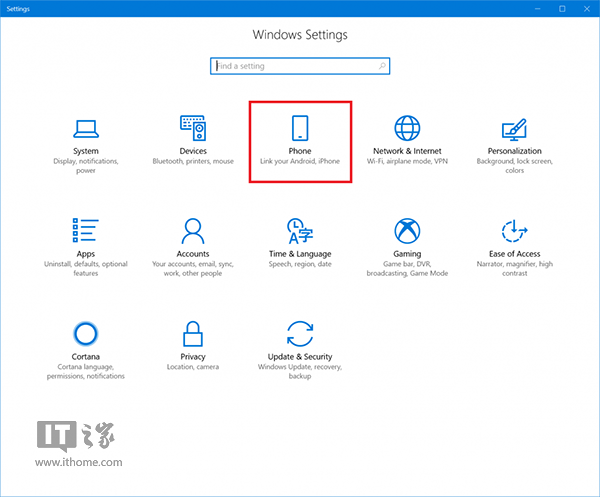This screenshot has width=600, height=497.
Task: Open the Phone settings icon
Action: [300, 128]
